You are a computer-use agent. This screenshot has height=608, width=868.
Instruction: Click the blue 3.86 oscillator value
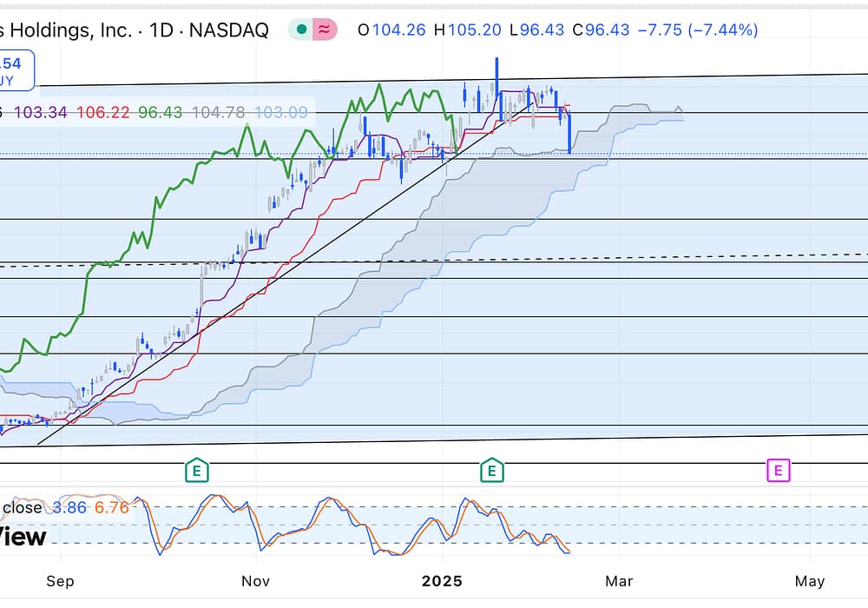tap(69, 507)
